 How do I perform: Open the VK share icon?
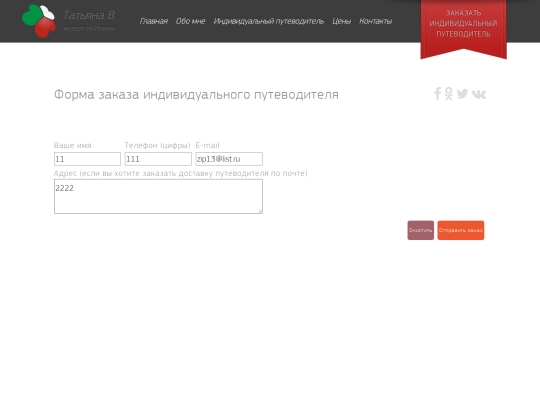[479, 94]
